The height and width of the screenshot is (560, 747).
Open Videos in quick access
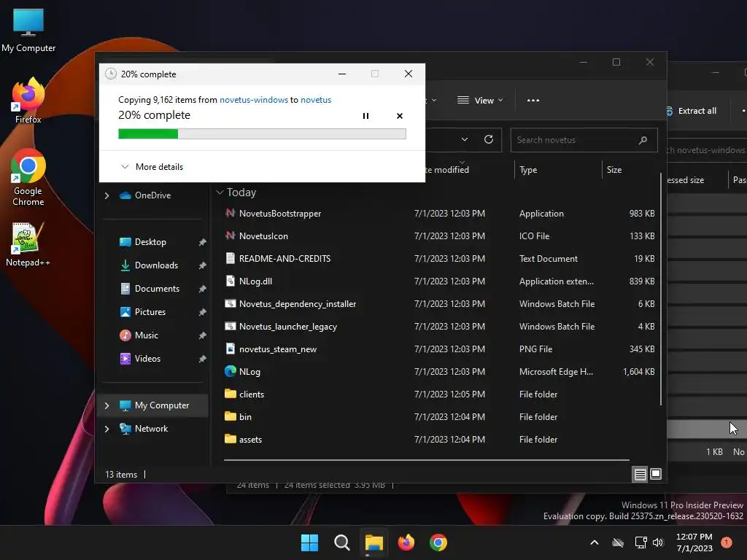tap(147, 359)
